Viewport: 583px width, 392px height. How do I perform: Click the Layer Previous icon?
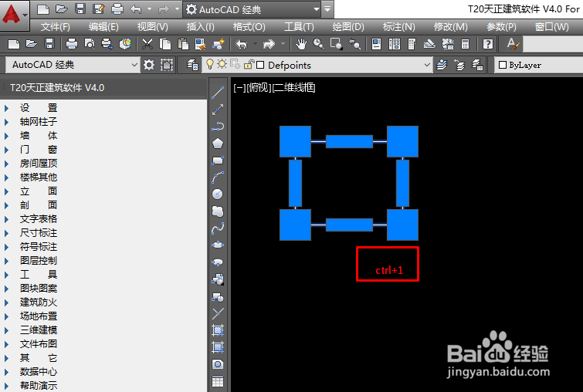click(x=459, y=65)
